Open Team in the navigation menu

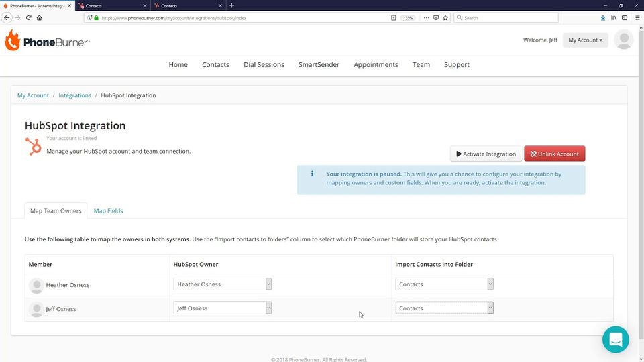[x=421, y=64]
